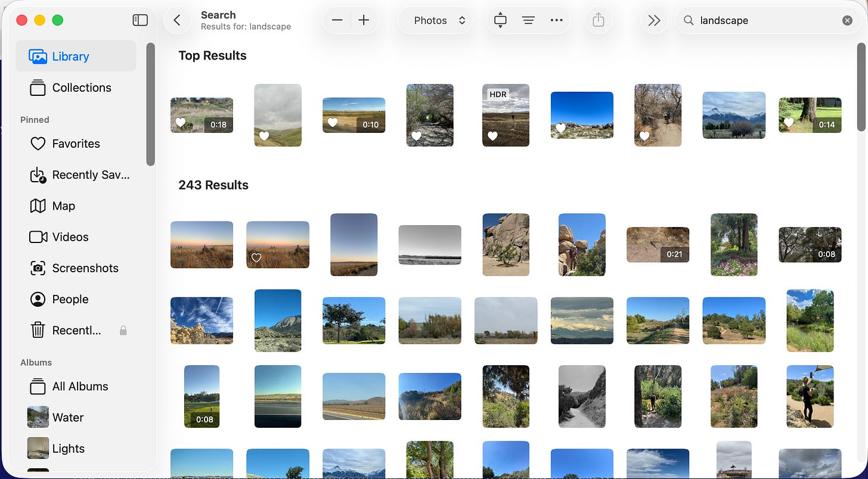Play the portrait 0:08 video of green field
868x479 pixels.
[x=201, y=396]
